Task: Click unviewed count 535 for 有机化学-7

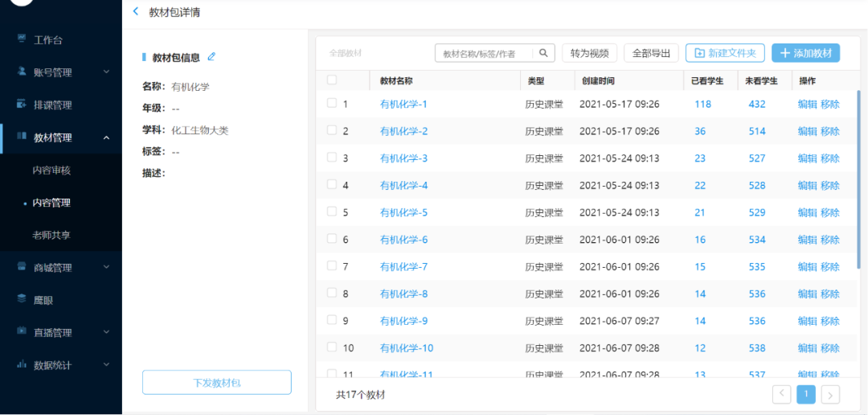Action: [757, 267]
